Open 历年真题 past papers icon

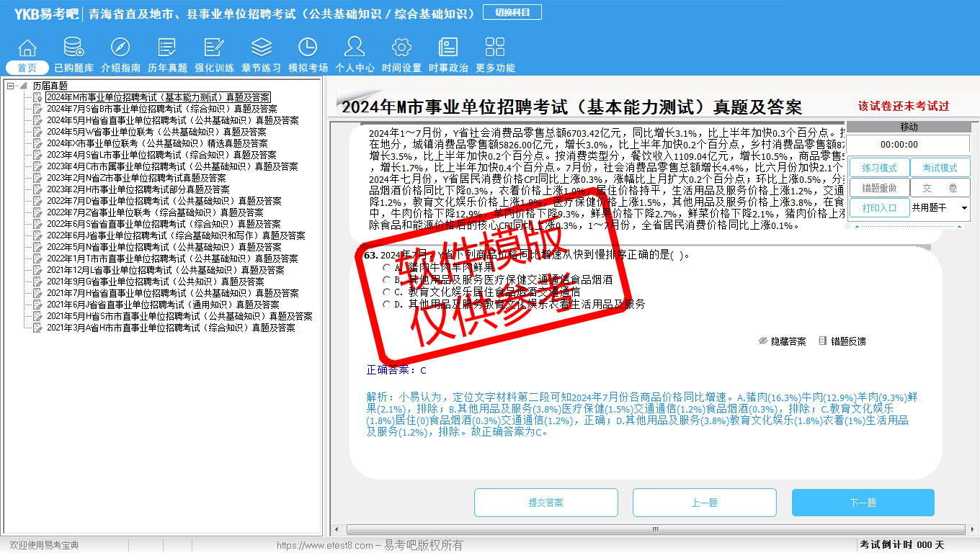point(167,49)
